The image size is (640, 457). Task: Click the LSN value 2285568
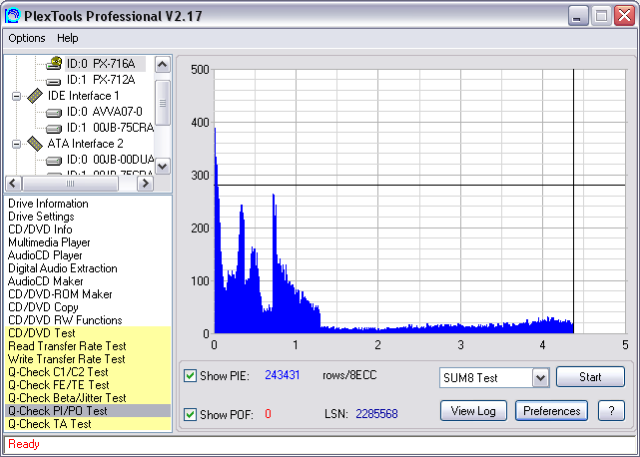coord(376,414)
